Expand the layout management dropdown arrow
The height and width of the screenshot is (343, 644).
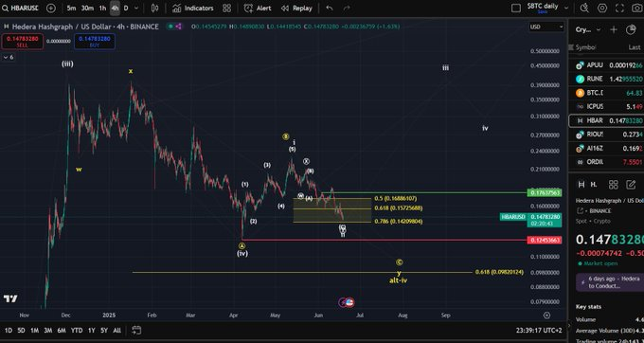(566, 8)
